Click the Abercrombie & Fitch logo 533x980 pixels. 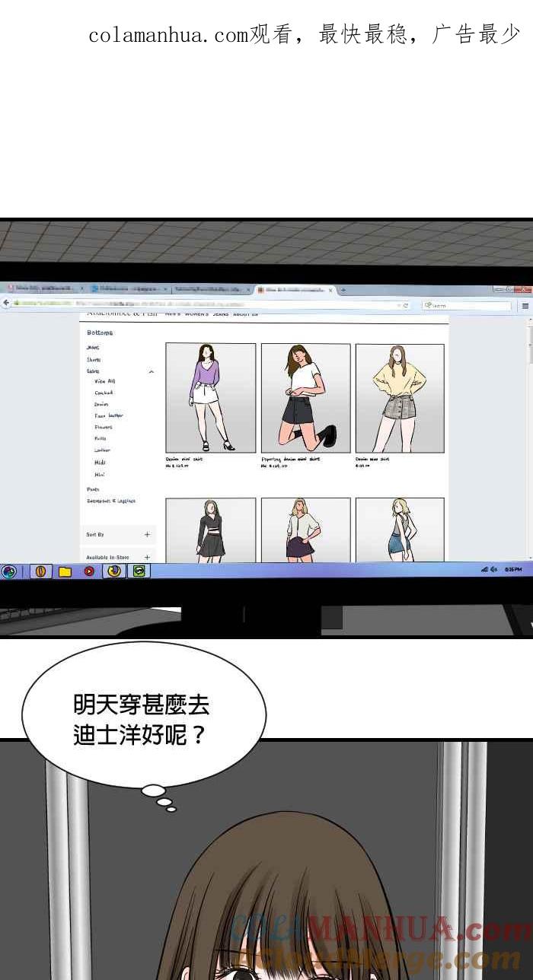point(122,313)
